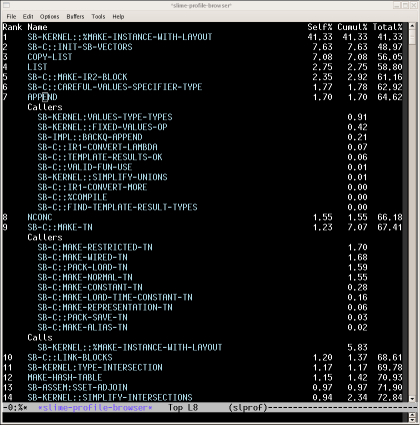The image size is (420, 425).
Task: Select caller SB-C:MAKE-RESTRICTED-TN
Action: (x=95, y=247)
